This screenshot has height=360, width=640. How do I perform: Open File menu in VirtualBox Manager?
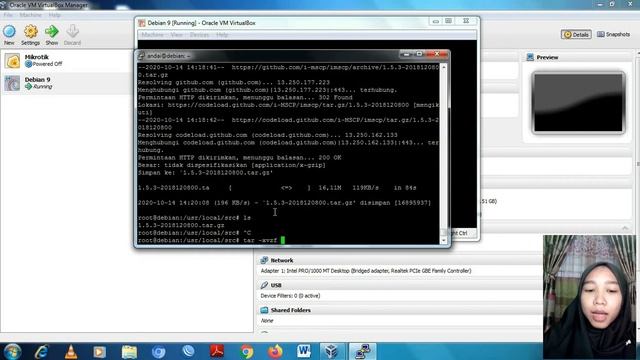coord(8,15)
